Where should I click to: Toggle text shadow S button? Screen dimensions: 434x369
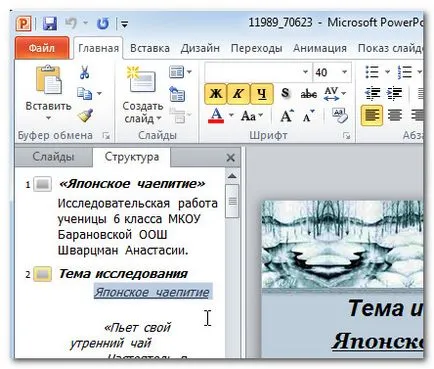[285, 93]
